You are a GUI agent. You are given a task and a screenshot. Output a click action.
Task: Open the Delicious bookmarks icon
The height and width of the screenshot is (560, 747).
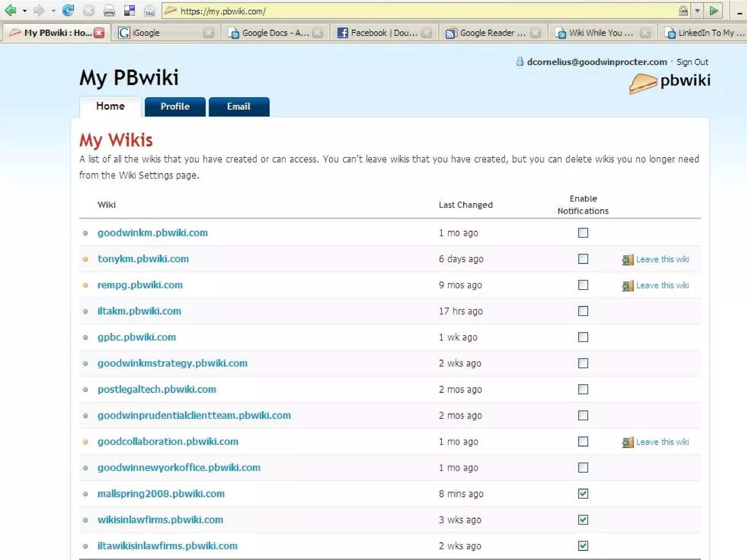[129, 11]
